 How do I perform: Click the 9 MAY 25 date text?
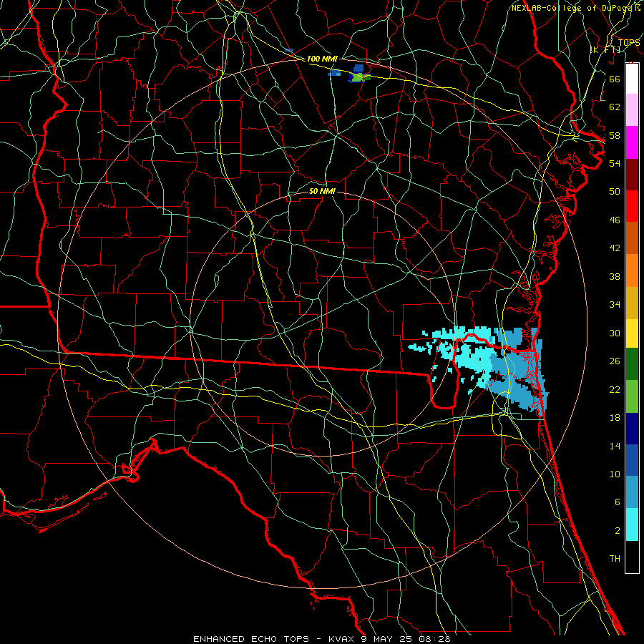point(387,639)
